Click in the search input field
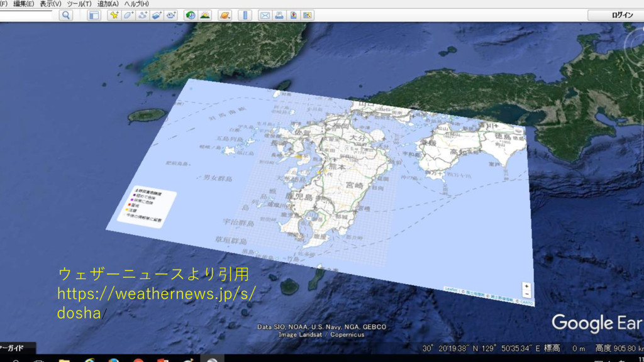The image size is (644, 362). (x=25, y=16)
